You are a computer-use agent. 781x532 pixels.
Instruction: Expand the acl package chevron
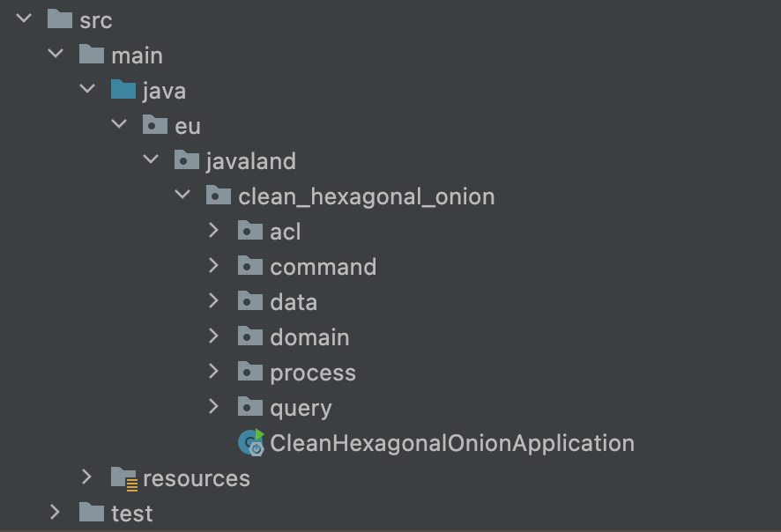(213, 230)
